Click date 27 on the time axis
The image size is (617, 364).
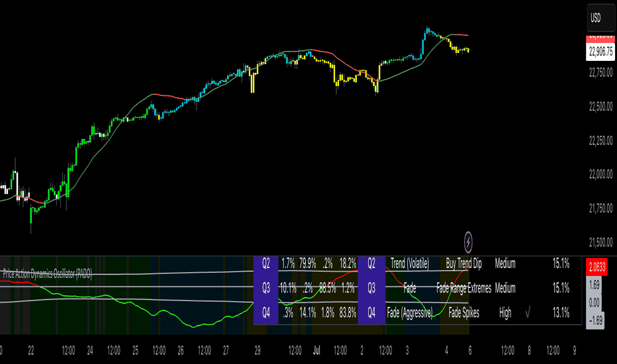[x=226, y=350]
